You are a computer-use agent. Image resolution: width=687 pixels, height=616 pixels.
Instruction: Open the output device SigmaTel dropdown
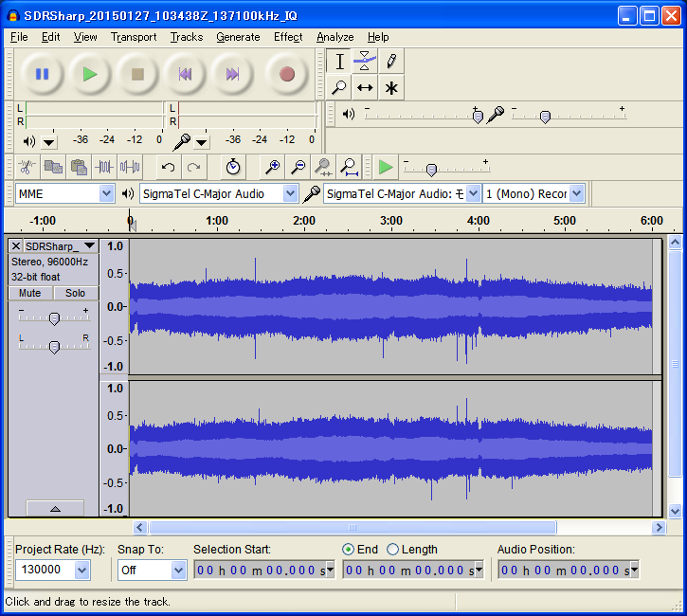pyautogui.click(x=290, y=193)
